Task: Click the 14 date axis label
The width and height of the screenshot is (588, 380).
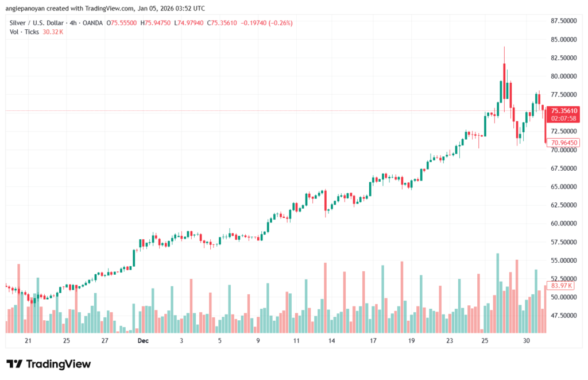Action: coord(332,340)
